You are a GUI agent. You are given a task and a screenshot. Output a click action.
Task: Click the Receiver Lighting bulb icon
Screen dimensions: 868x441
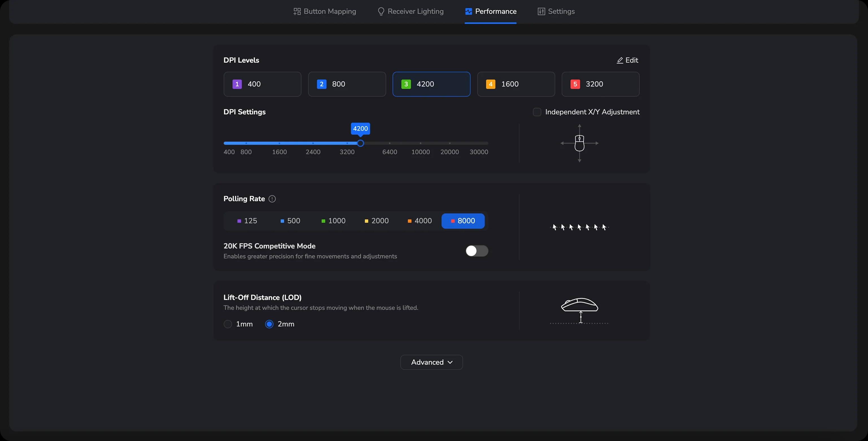click(x=381, y=12)
